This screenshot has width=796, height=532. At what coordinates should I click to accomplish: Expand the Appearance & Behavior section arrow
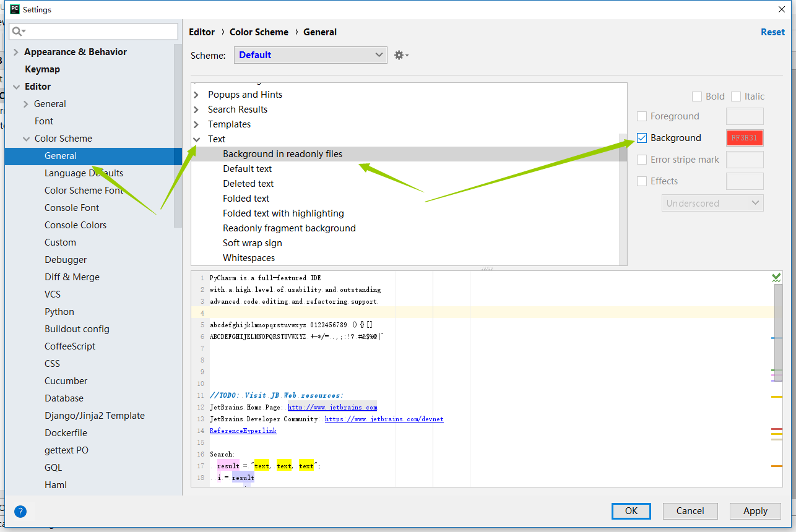pyautogui.click(x=15, y=52)
